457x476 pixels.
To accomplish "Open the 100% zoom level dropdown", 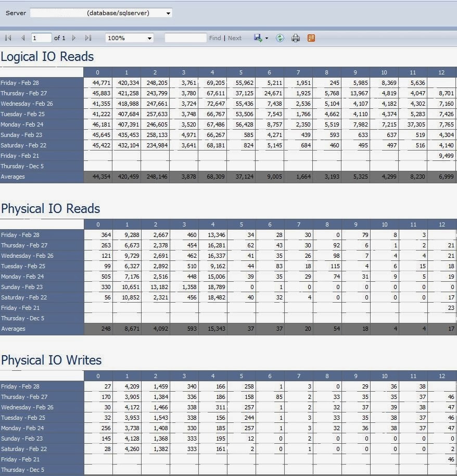I will point(130,38).
